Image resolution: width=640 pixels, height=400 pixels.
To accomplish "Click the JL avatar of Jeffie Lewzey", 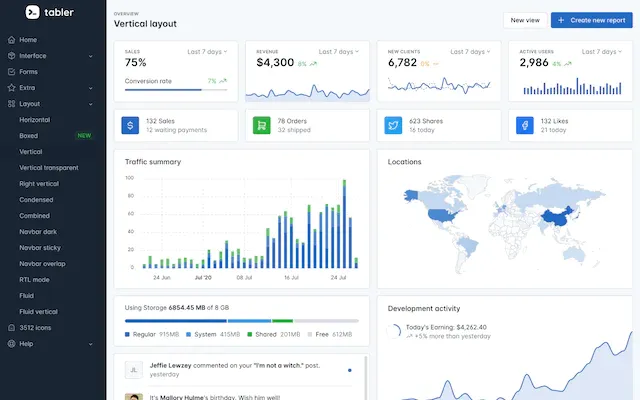I will click(x=133, y=370).
